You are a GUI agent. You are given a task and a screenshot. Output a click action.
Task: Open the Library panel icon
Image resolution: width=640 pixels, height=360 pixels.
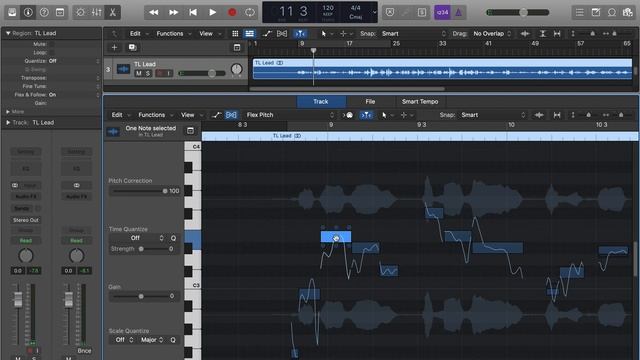pyautogui.click(x=12, y=12)
